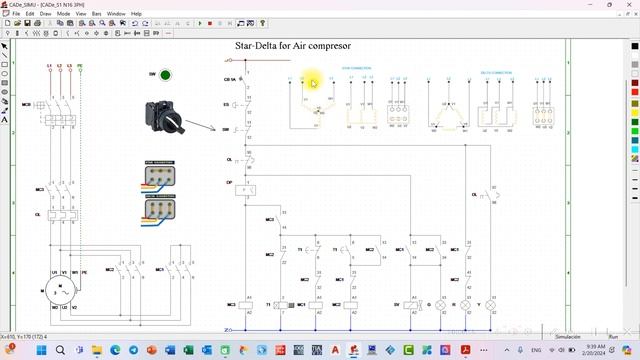The width and height of the screenshot is (640, 360).
Task: Open the fuses component group
Action: pos(17,33)
